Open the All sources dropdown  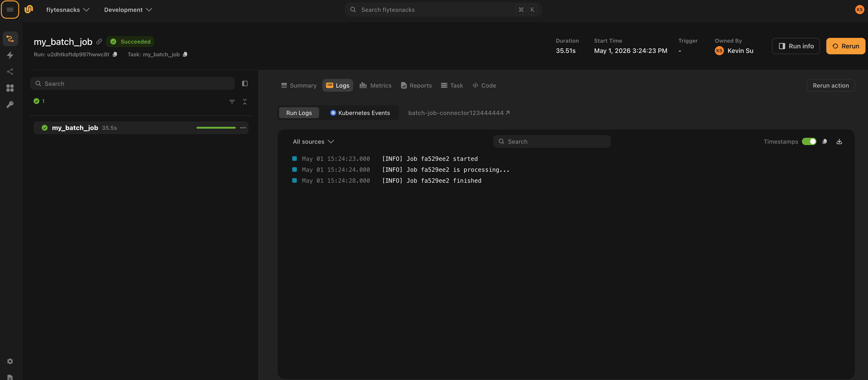tap(313, 142)
